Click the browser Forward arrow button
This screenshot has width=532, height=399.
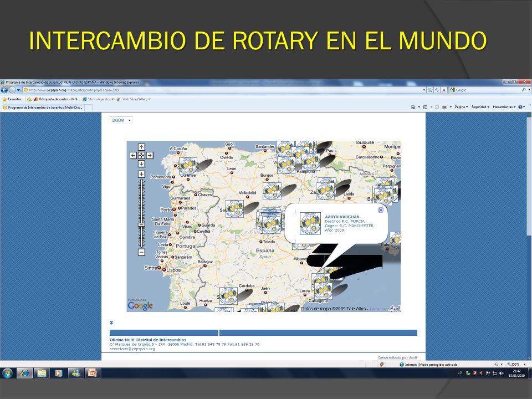pyautogui.click(x=12, y=90)
